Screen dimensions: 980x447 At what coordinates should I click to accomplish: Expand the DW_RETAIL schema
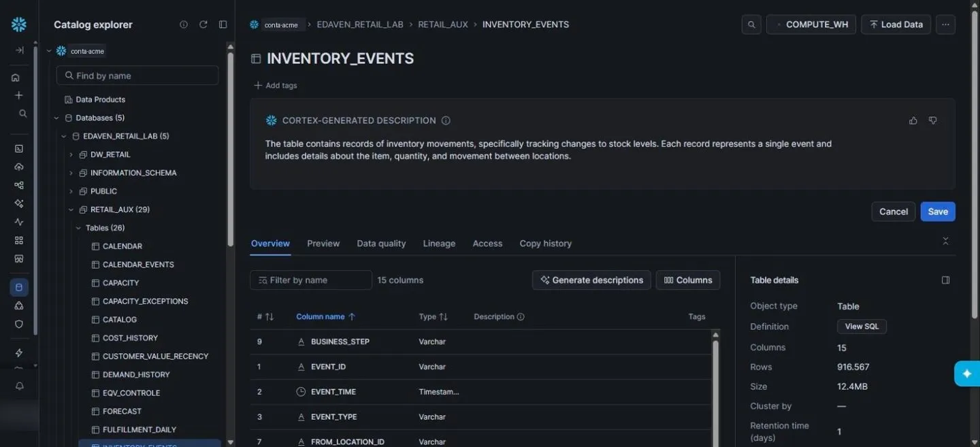tap(71, 154)
